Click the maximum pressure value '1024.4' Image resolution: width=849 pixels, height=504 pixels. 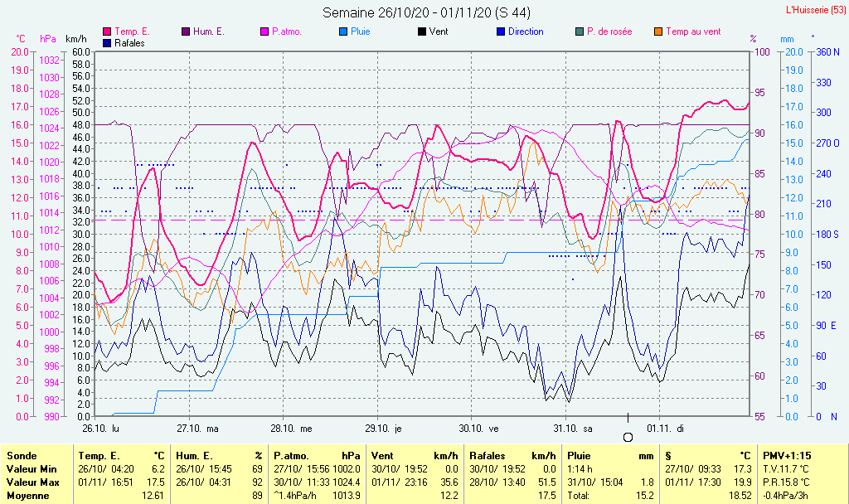point(346,482)
